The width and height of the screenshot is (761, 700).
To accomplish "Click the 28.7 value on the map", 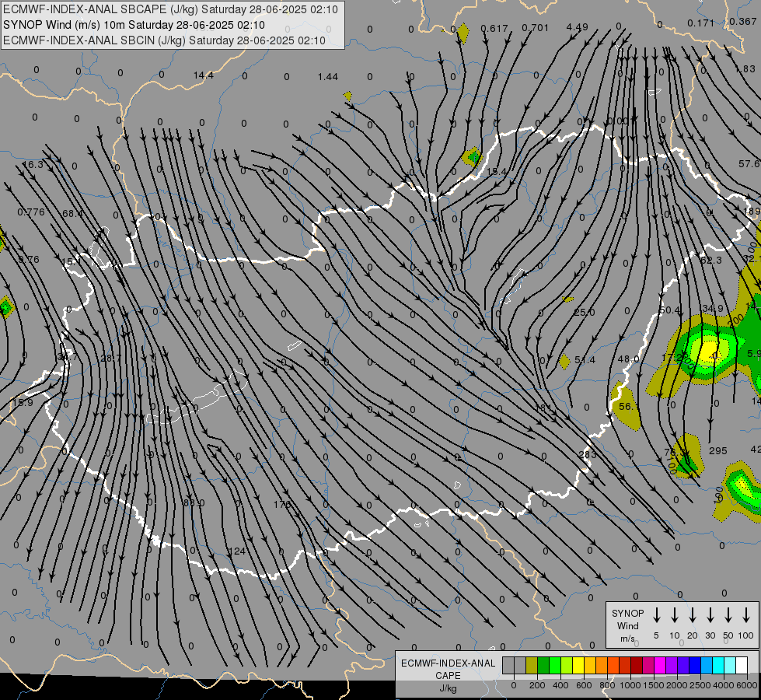I will pos(111,358).
